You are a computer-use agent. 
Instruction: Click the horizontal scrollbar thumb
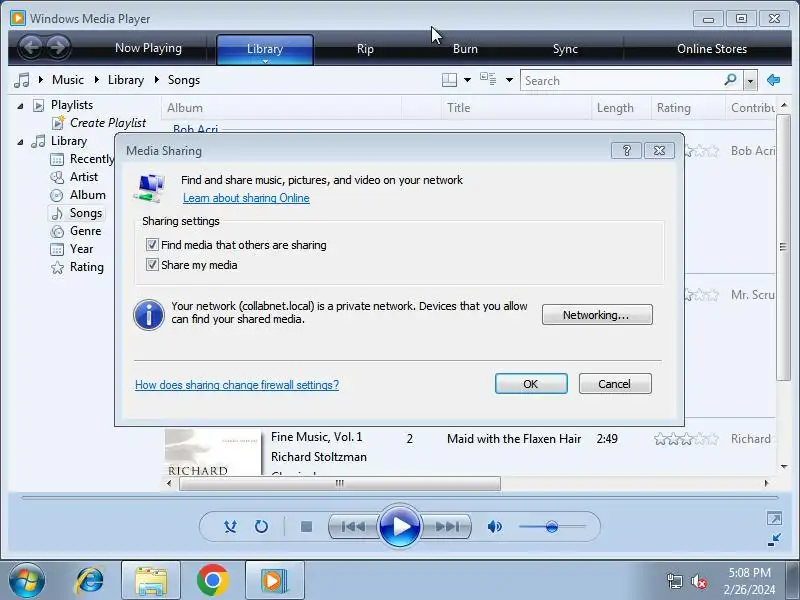click(340, 483)
